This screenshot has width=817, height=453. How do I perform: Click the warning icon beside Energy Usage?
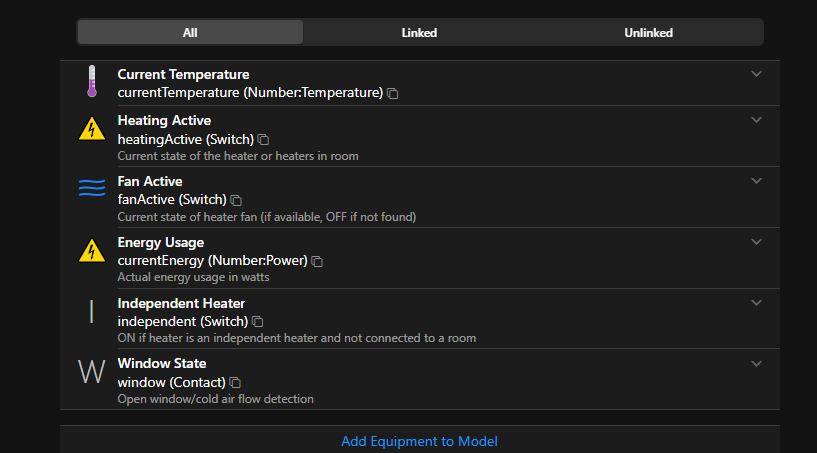(x=92, y=250)
